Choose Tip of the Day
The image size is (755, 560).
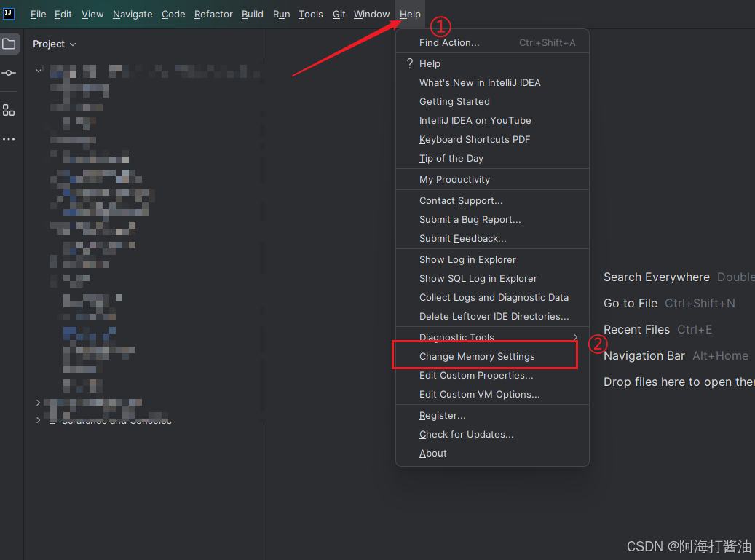pyautogui.click(x=492, y=159)
